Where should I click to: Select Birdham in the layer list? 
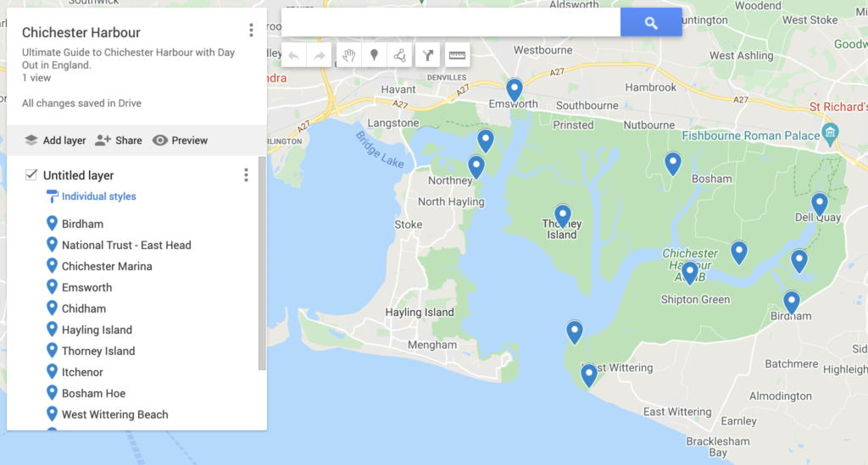click(82, 224)
